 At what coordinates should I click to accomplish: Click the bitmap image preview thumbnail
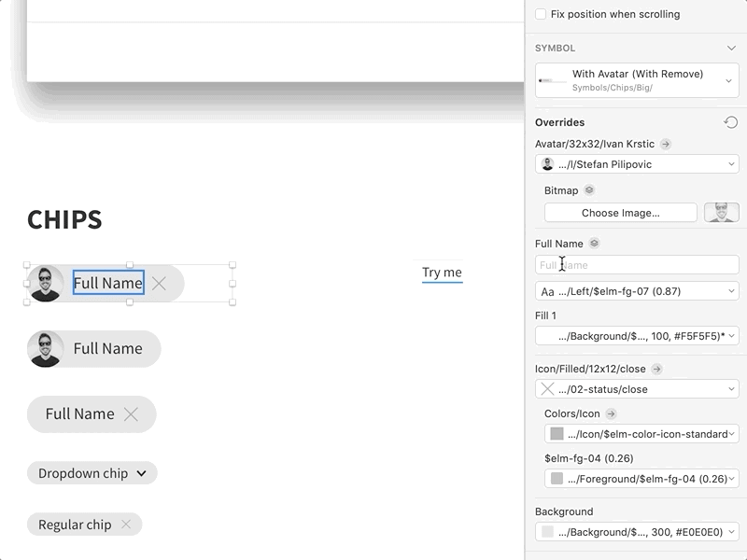pyautogui.click(x=721, y=213)
